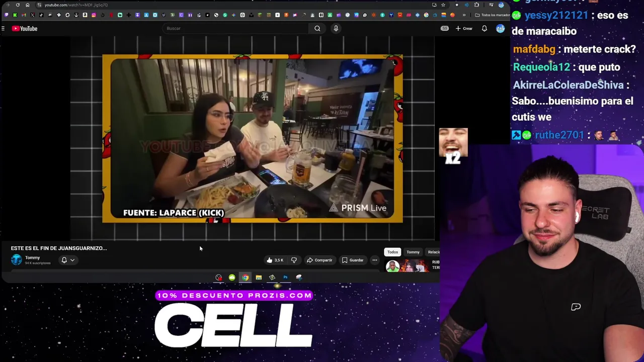
Task: Click the video player to pause playback
Action: coord(252,138)
